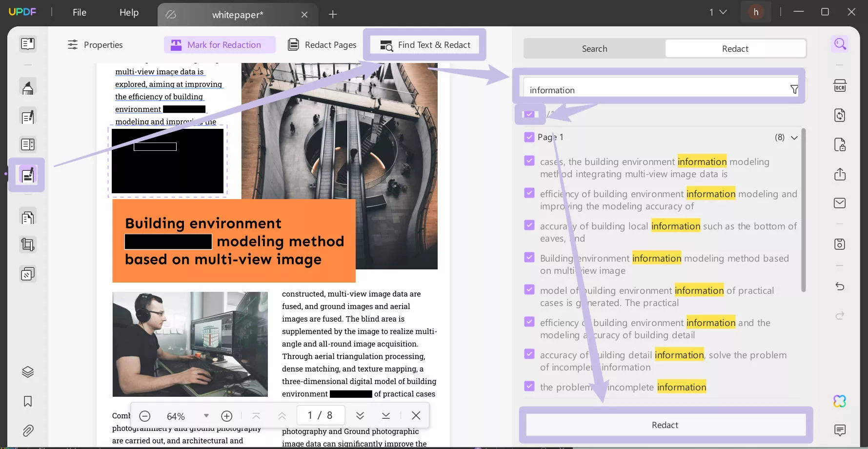Screen dimensions: 868x449
Task: Open the zoom percentage dropdown
Action: [x=206, y=416]
